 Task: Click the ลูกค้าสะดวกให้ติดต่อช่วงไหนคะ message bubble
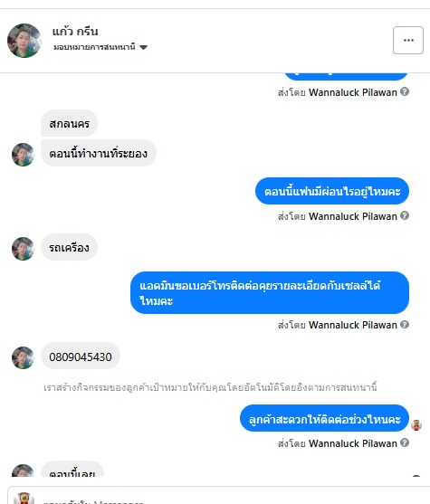click(x=324, y=419)
